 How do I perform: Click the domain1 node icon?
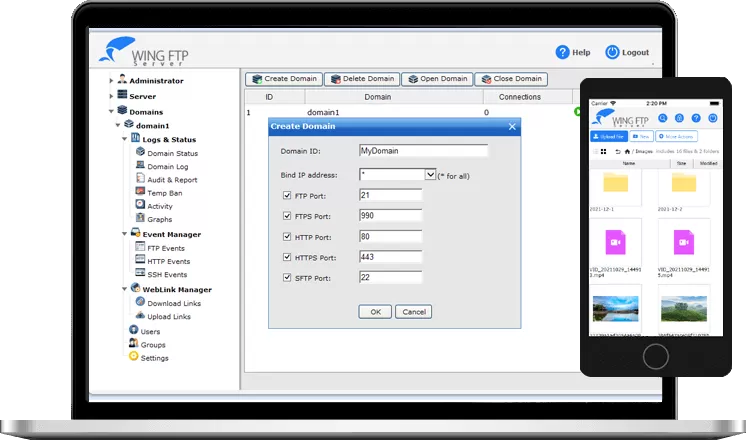pyautogui.click(x=129, y=124)
